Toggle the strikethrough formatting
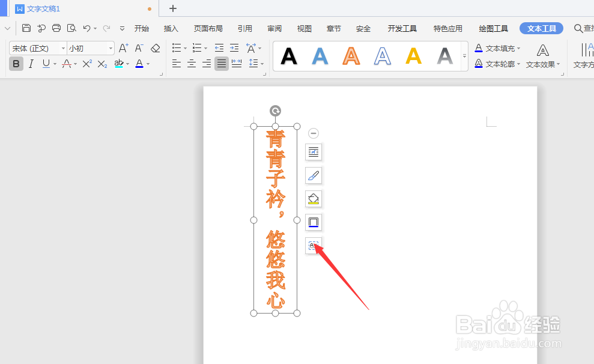 (x=66, y=64)
